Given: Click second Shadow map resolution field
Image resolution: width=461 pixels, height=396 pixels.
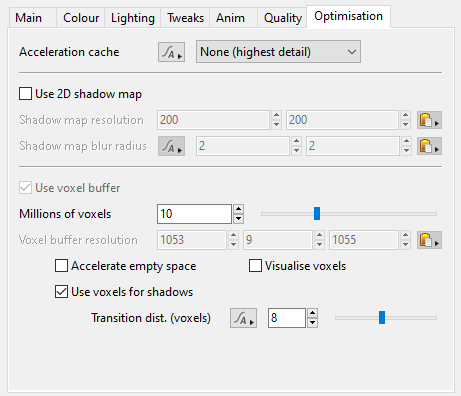Looking at the screenshot, I should (342, 120).
